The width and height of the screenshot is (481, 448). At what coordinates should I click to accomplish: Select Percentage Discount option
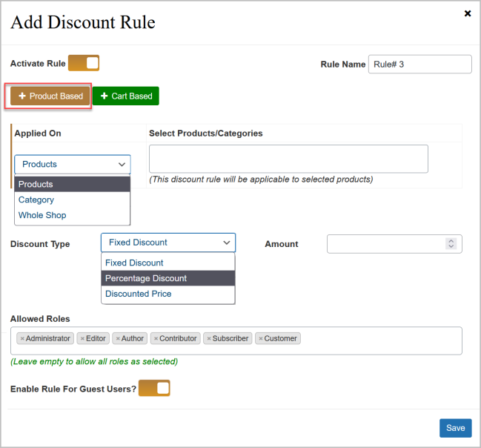click(146, 278)
